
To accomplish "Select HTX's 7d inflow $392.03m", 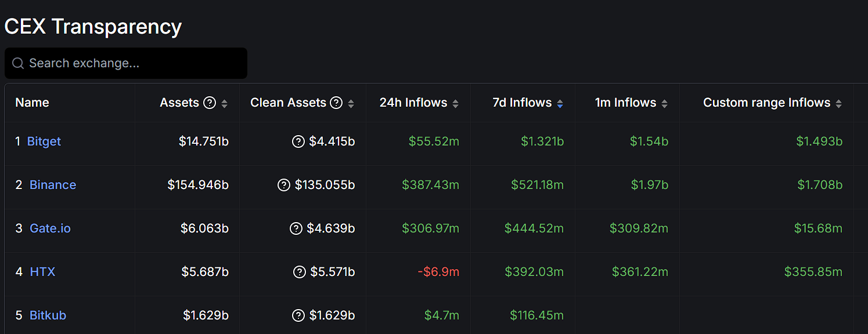I will pyautogui.click(x=534, y=272).
